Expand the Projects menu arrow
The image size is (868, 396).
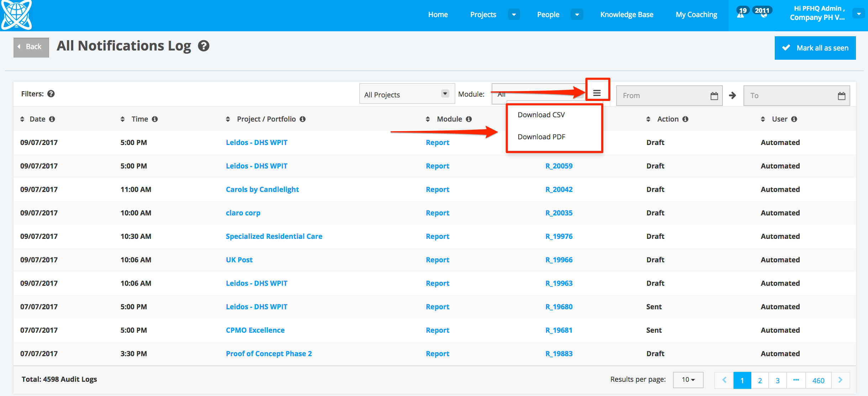pos(514,15)
